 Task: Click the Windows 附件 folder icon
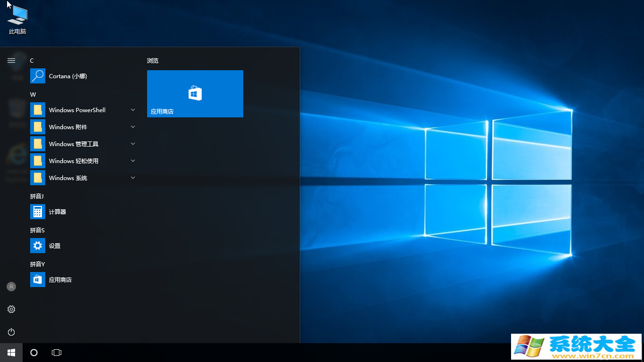pos(38,127)
